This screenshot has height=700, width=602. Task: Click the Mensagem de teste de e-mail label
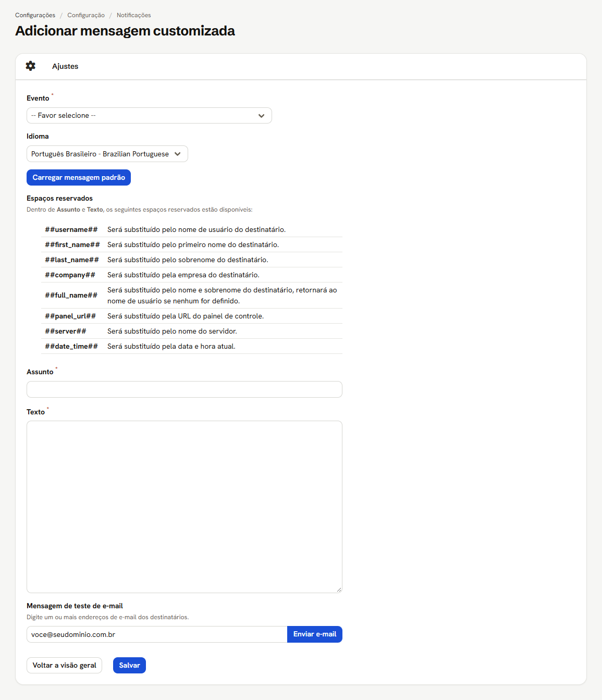coord(75,606)
